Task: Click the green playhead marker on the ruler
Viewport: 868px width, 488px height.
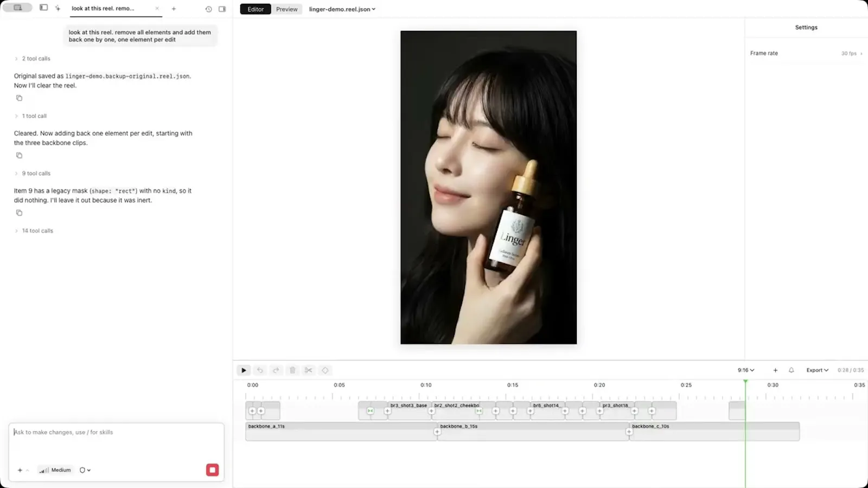Action: click(x=745, y=382)
